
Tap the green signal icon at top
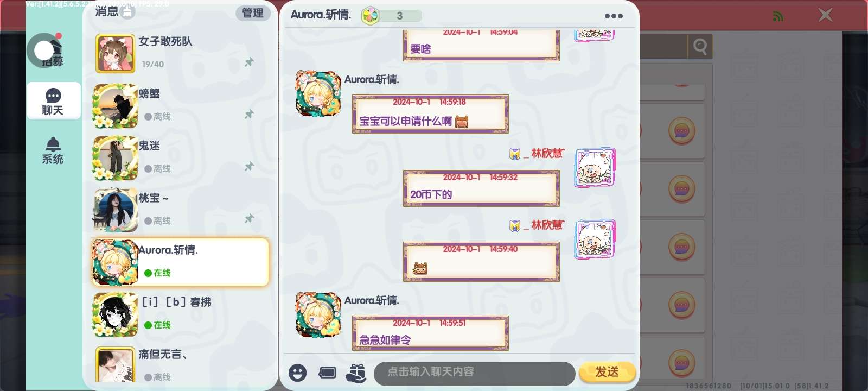pyautogui.click(x=778, y=16)
